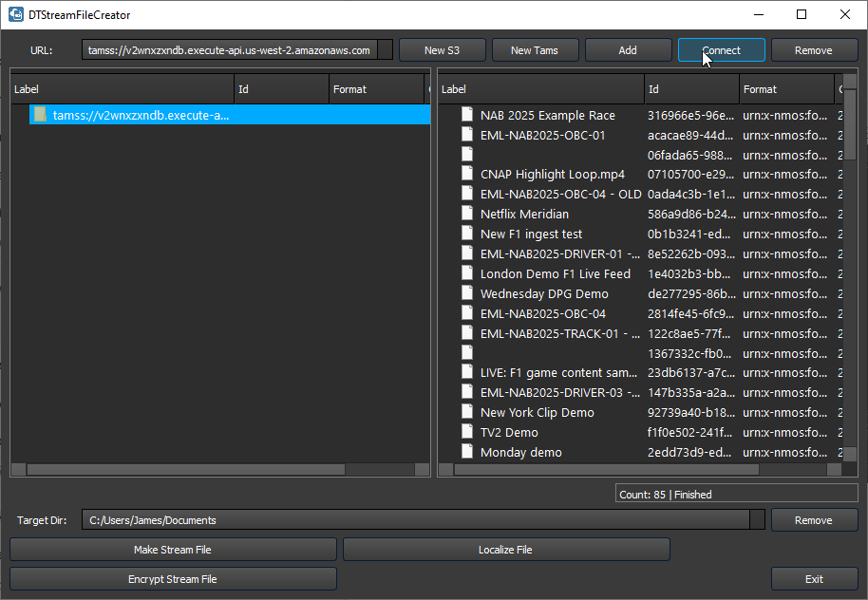Open the URL combo box dropdown arrow
Screen dimensions: 868x600
tap(385, 50)
